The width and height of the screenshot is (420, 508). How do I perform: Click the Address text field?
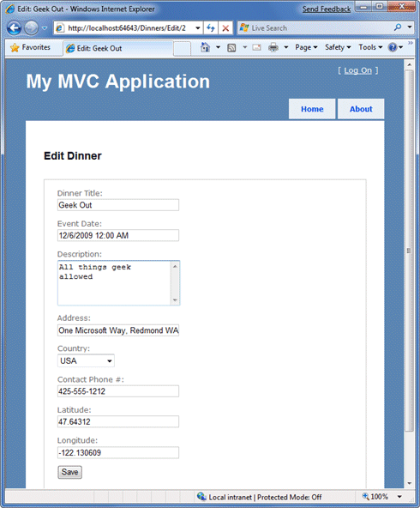coord(118,330)
